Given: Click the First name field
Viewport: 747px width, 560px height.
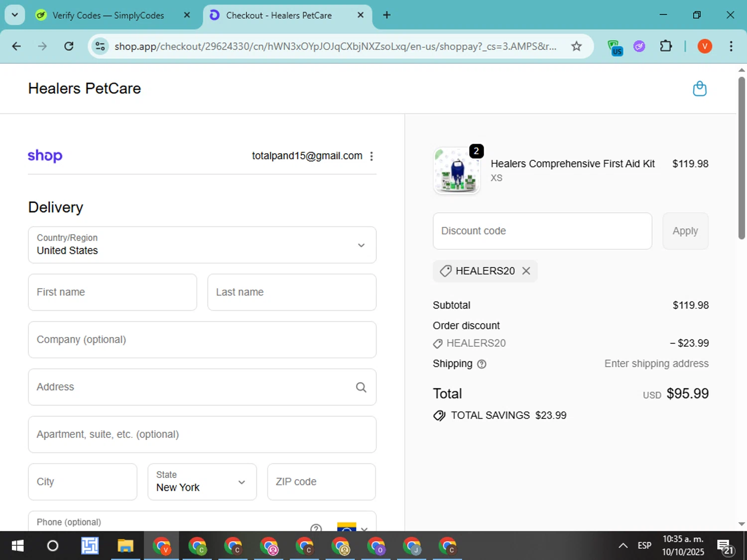Looking at the screenshot, I should pyautogui.click(x=113, y=292).
